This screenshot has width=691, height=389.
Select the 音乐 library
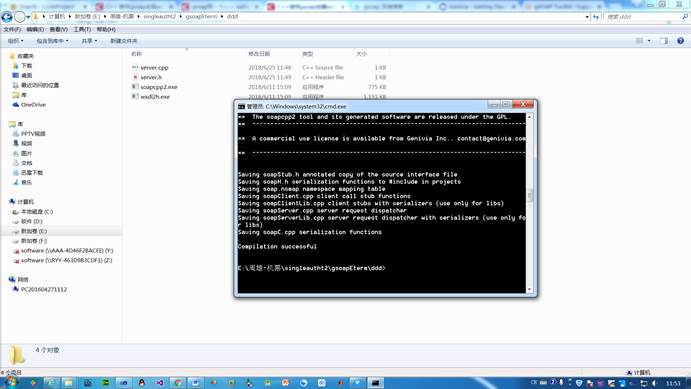coord(26,182)
